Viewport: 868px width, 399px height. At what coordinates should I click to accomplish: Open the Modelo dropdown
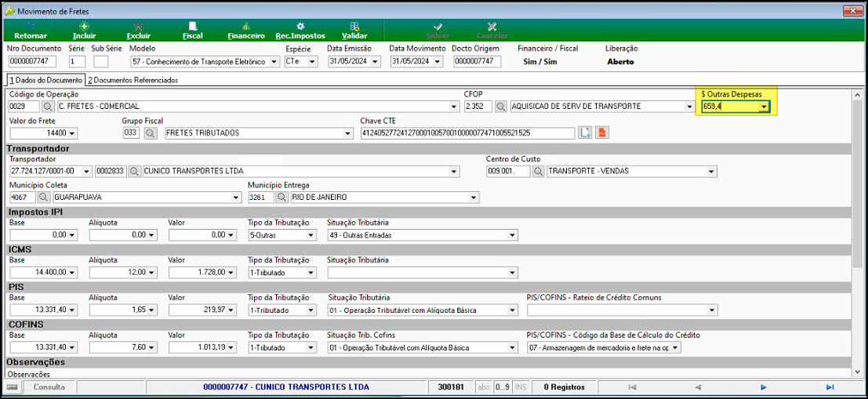pyautogui.click(x=274, y=62)
